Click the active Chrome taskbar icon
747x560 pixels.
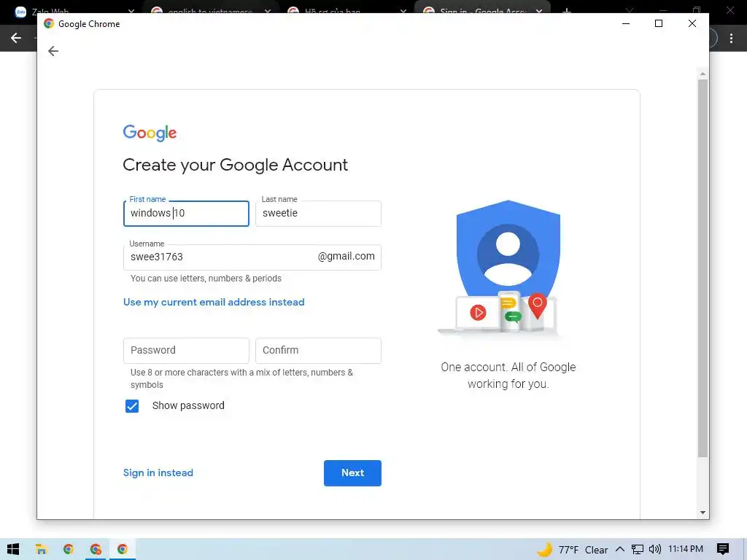123,549
